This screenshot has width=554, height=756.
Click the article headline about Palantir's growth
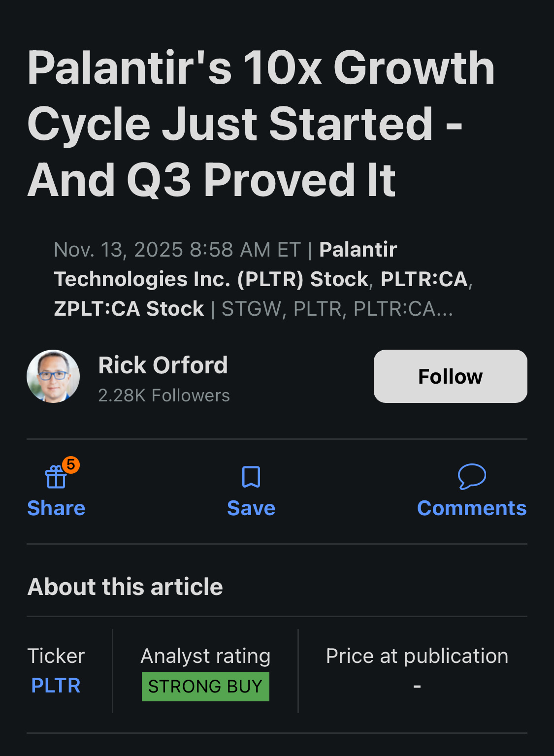click(261, 124)
